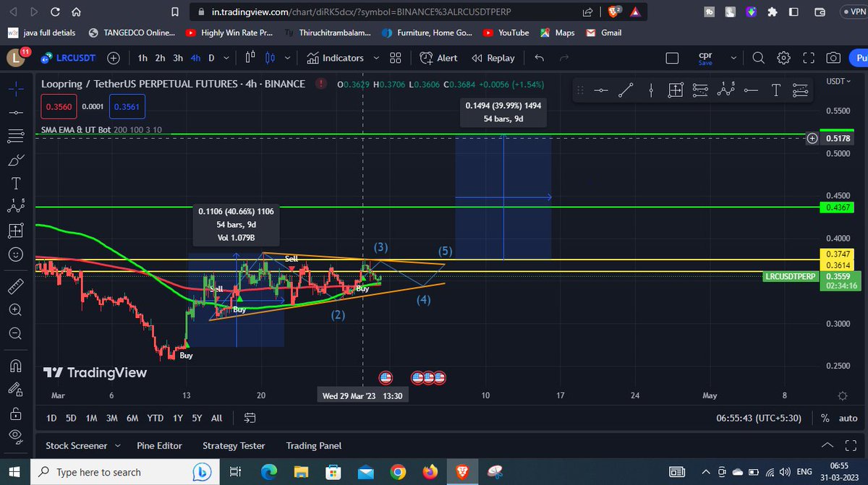Open quick search magnifier in top toolbar

(x=758, y=58)
